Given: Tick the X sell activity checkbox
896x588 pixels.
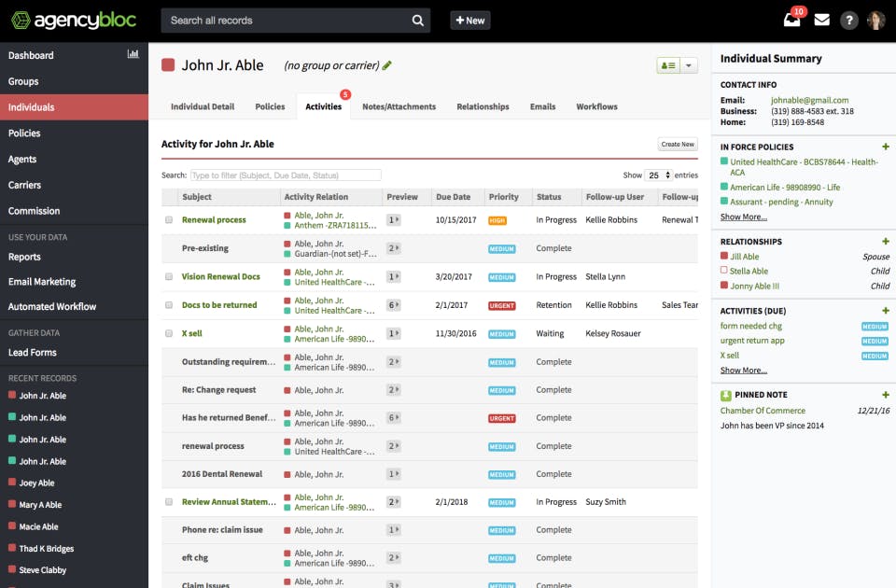Looking at the screenshot, I should [169, 333].
